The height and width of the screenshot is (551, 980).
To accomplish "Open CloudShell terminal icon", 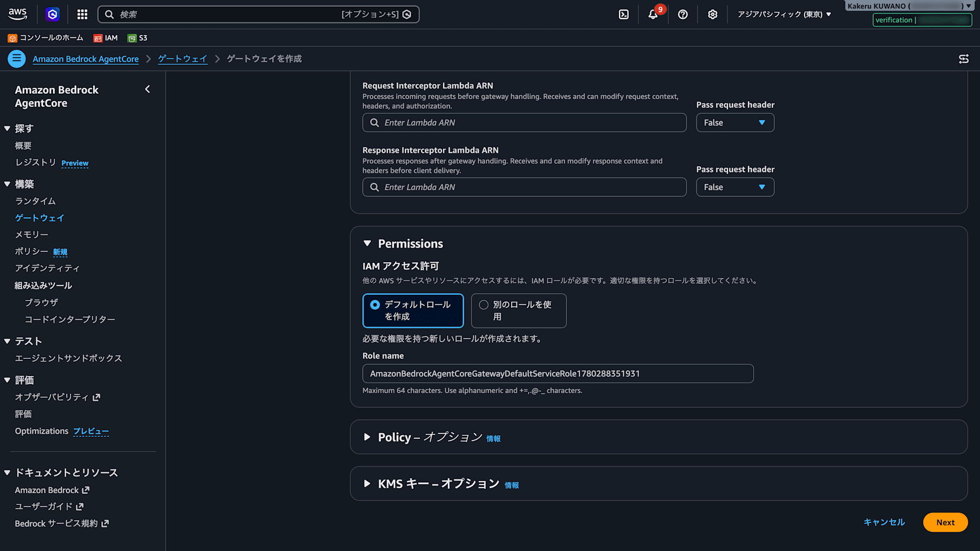I will (624, 14).
